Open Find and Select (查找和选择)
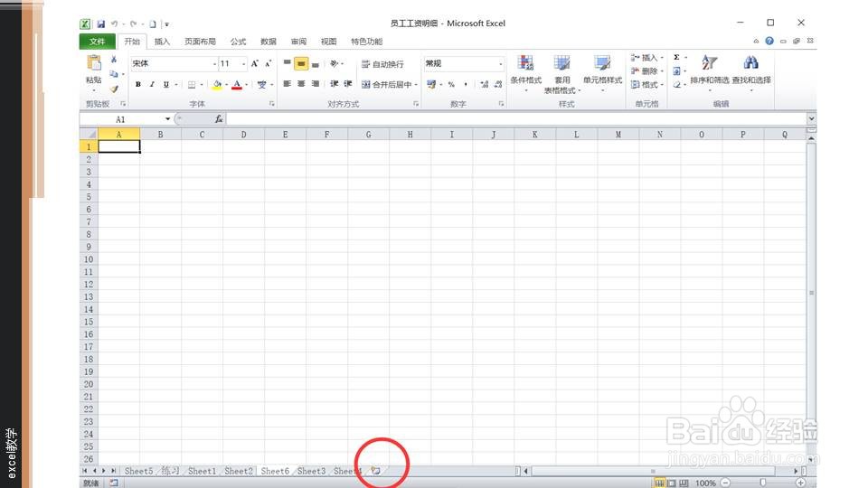Image resolution: width=868 pixels, height=488 pixels. [x=750, y=72]
